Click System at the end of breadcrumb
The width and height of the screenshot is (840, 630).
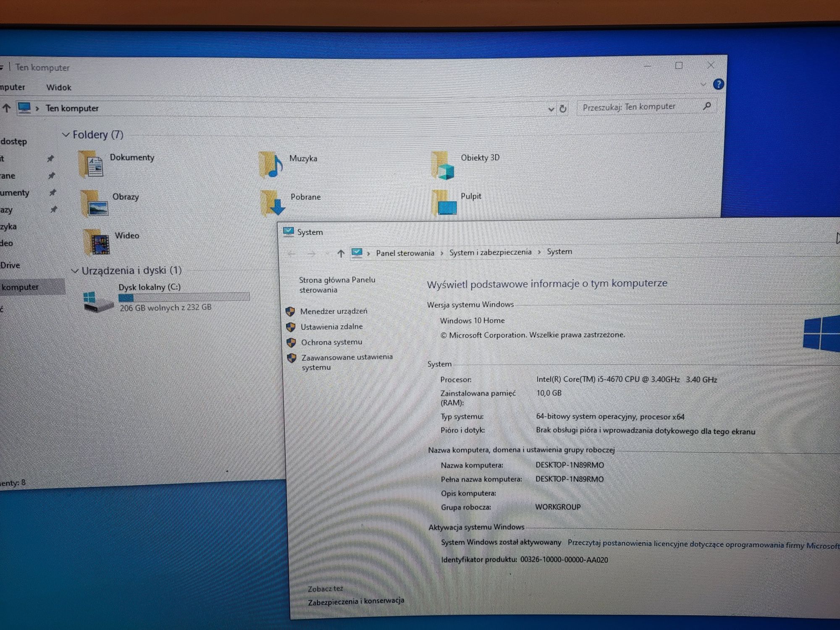pos(559,252)
